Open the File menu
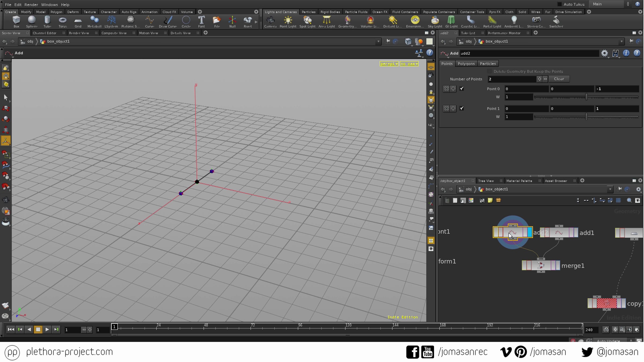This screenshot has height=362, width=644. tap(8, 5)
